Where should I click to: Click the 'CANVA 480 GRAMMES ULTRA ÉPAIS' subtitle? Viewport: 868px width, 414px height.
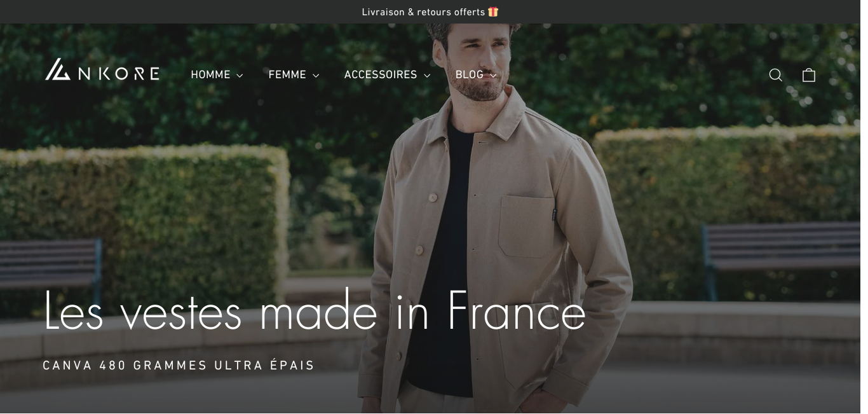179,365
